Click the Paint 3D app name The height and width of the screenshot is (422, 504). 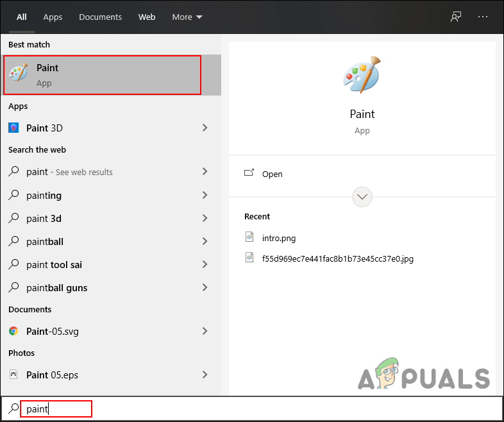click(44, 128)
